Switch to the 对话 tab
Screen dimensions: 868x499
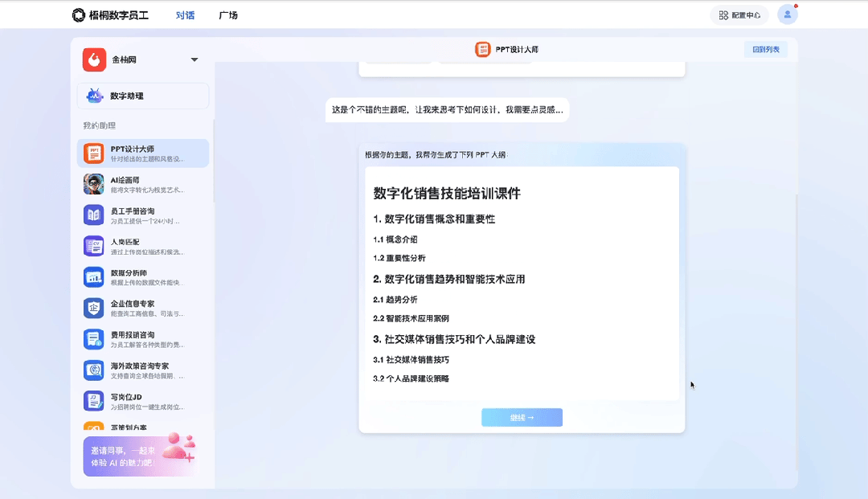185,15
